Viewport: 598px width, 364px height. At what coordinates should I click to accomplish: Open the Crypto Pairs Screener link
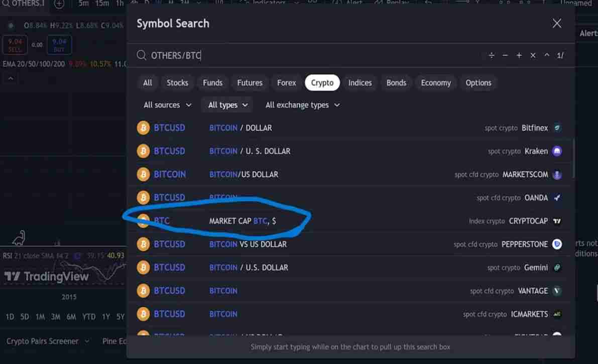click(x=43, y=341)
